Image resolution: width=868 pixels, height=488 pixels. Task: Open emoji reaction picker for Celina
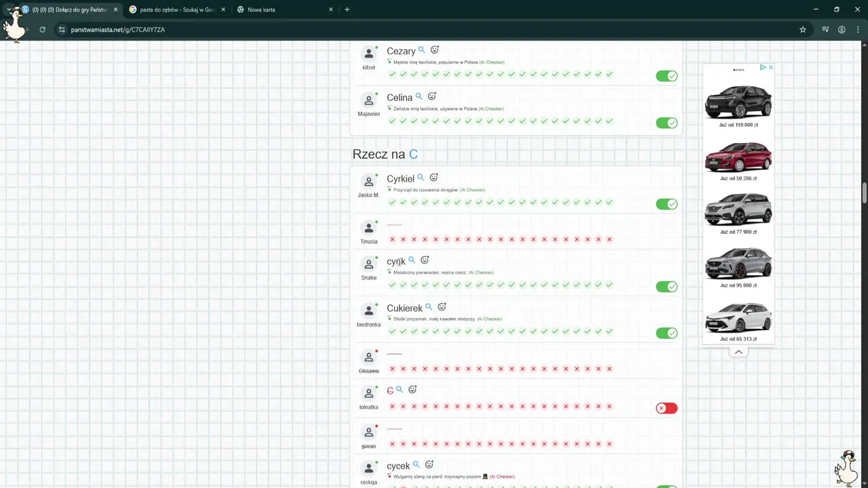(x=432, y=97)
